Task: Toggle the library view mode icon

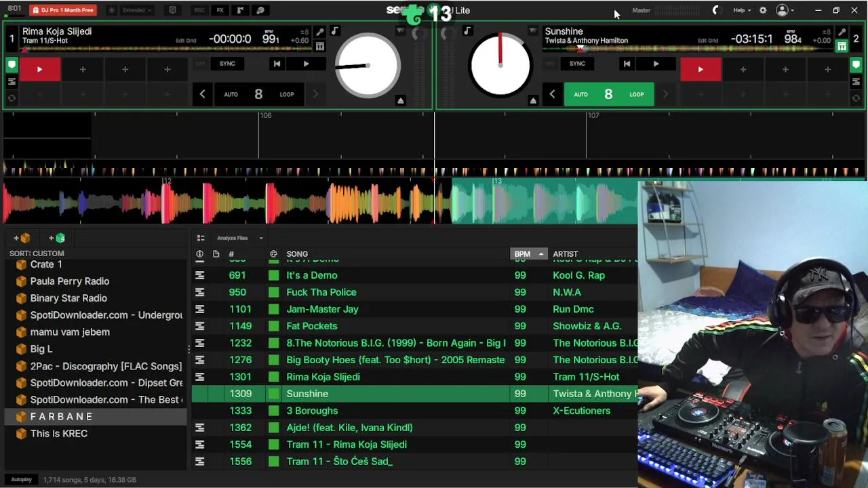Action: pyautogui.click(x=201, y=238)
